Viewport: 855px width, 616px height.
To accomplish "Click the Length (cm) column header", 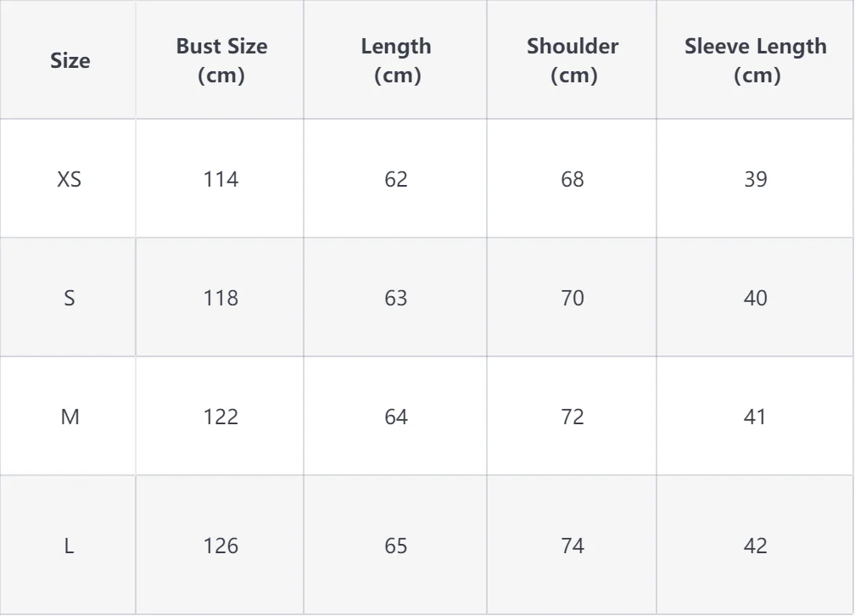I will pos(396,60).
